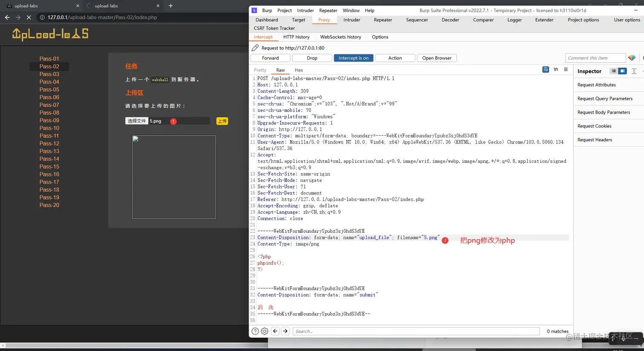This screenshot has height=351, width=644.
Task: Click the rainbow highlight color picker
Action: [632, 58]
